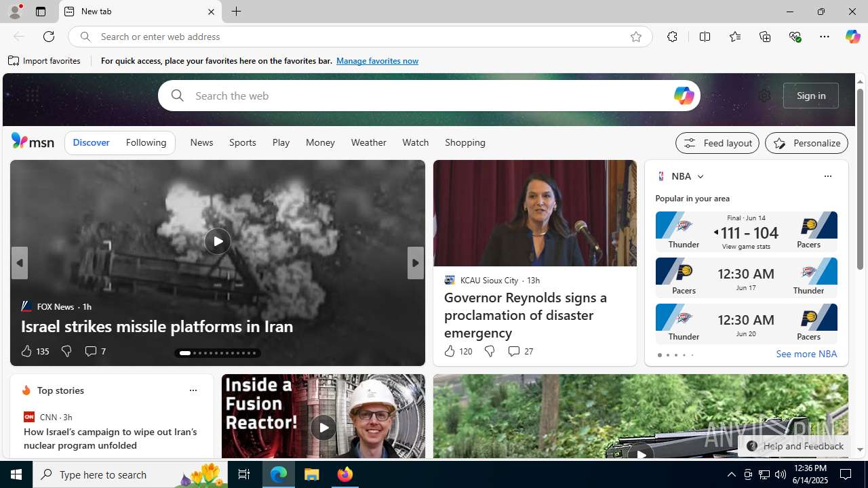The height and width of the screenshot is (488, 868).
Task: Open the Money section
Action: 320,143
